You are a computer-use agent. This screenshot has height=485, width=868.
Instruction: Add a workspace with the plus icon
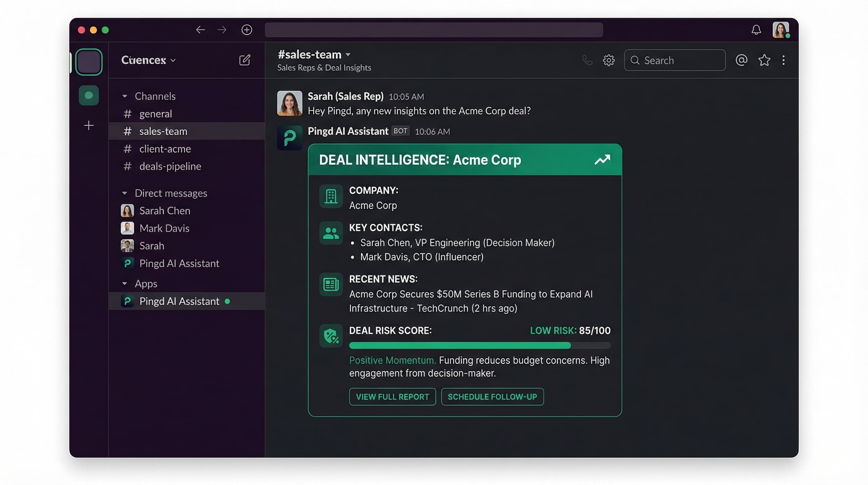click(89, 125)
